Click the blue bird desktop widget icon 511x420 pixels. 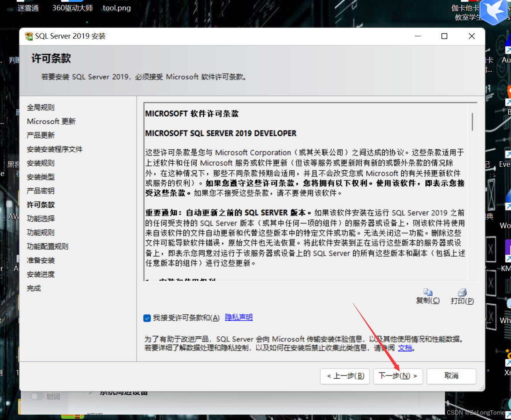[494, 12]
